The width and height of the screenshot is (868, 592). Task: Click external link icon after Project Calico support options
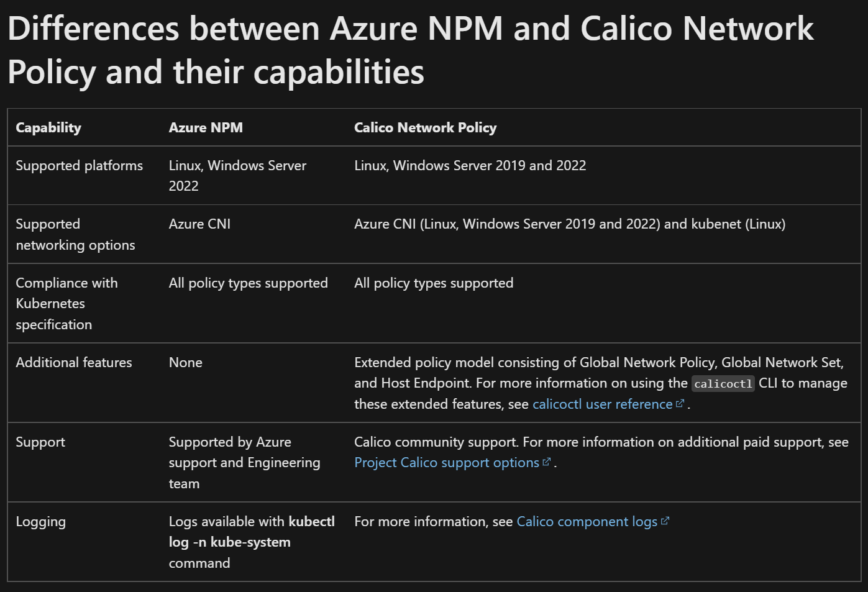coord(547,462)
